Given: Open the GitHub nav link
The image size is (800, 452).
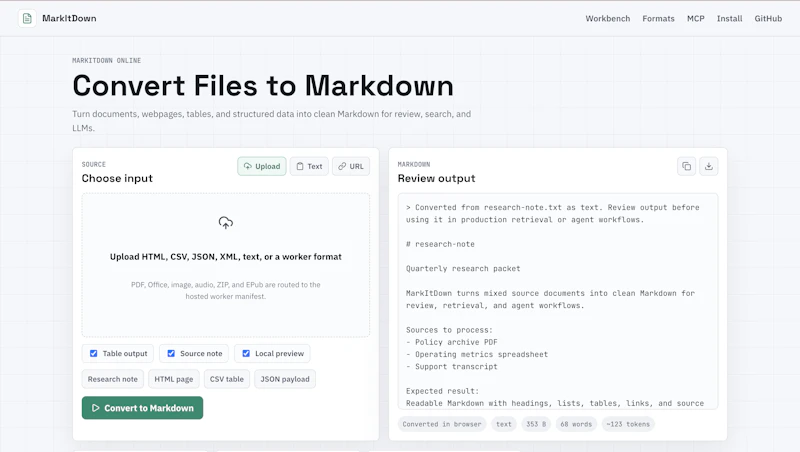Looking at the screenshot, I should 768,18.
